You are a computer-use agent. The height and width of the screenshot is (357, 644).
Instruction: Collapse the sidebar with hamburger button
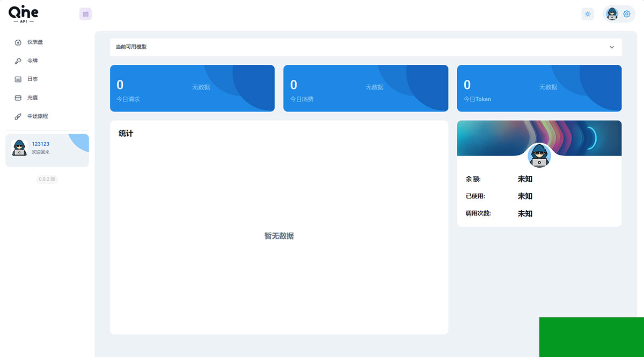click(85, 14)
